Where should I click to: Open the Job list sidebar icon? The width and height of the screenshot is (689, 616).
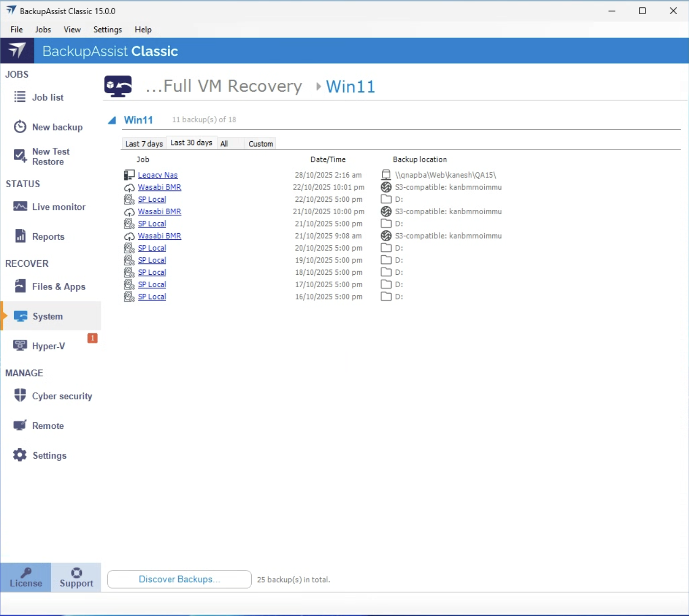pyautogui.click(x=20, y=97)
